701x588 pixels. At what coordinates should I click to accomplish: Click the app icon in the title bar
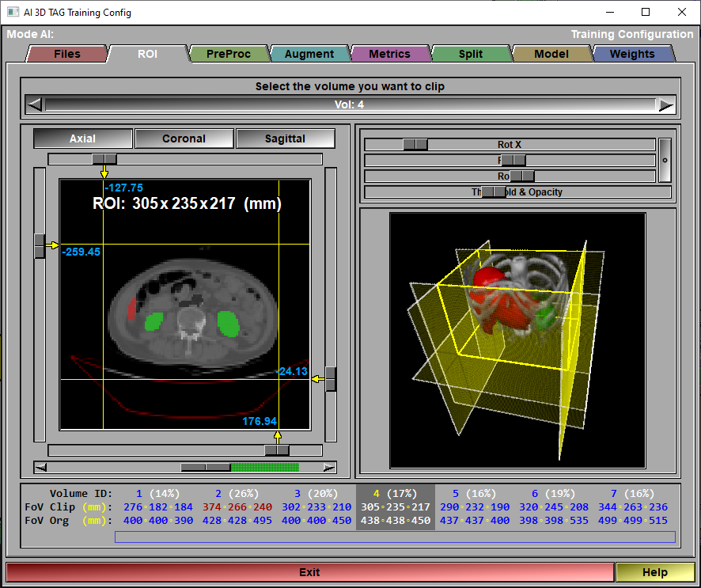(x=13, y=12)
